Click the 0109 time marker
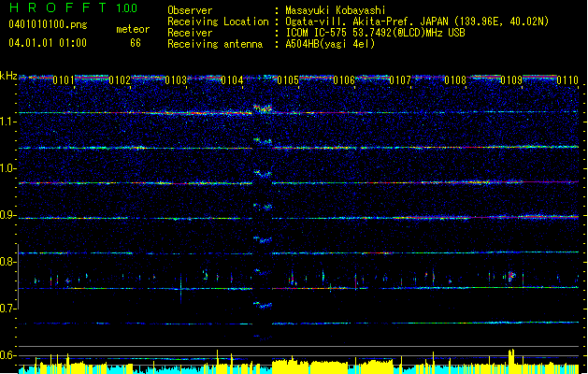The image size is (588, 374). (x=511, y=79)
